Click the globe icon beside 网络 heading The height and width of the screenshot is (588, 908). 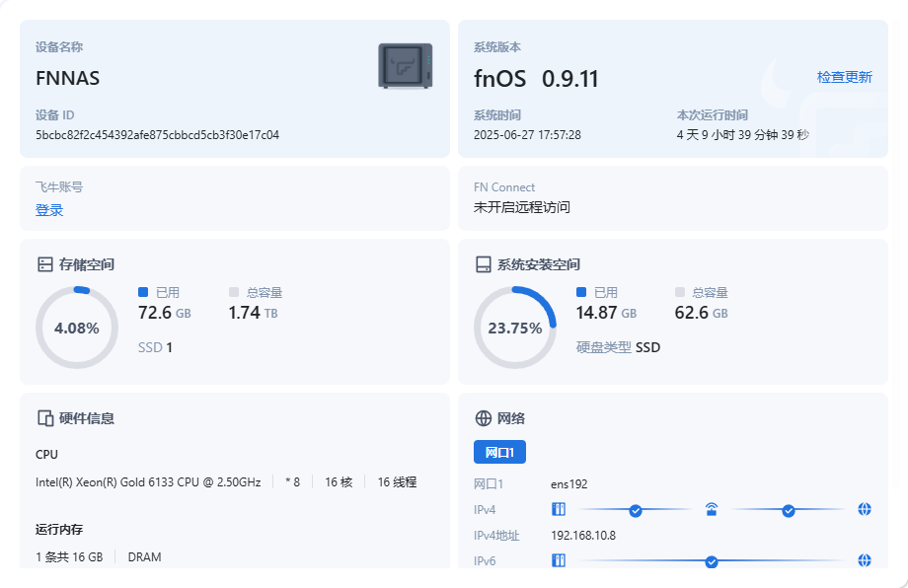(x=483, y=418)
